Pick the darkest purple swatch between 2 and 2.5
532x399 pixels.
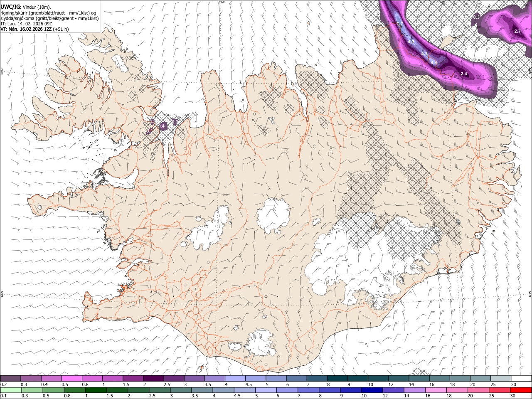(x=154, y=378)
